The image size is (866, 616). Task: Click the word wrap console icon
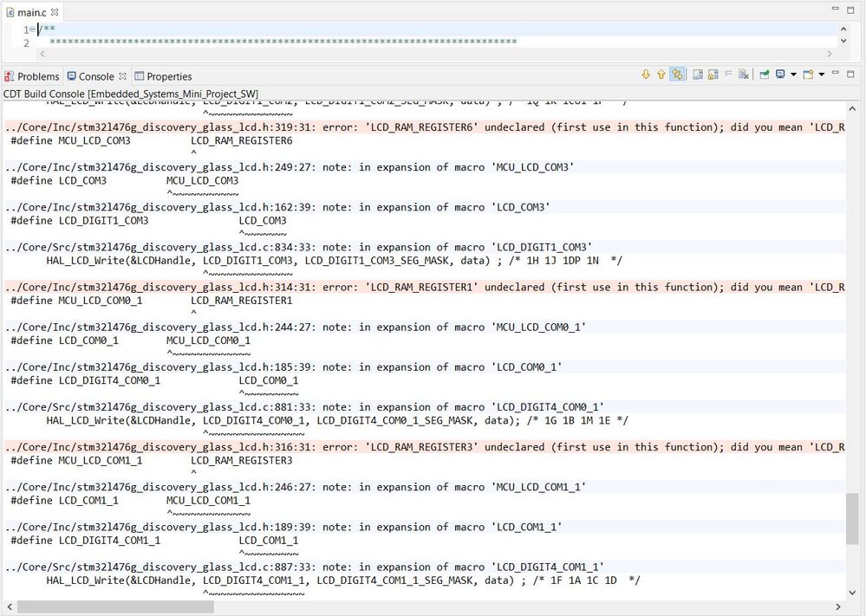click(728, 75)
